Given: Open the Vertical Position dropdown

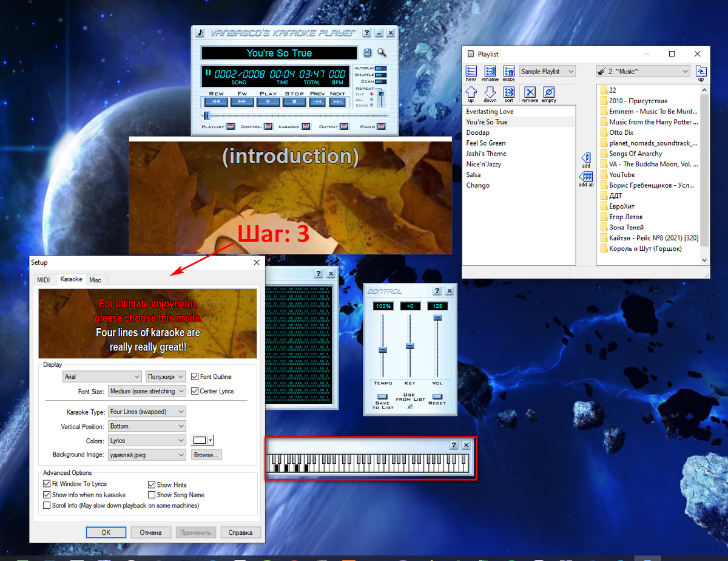Looking at the screenshot, I should pos(147,426).
